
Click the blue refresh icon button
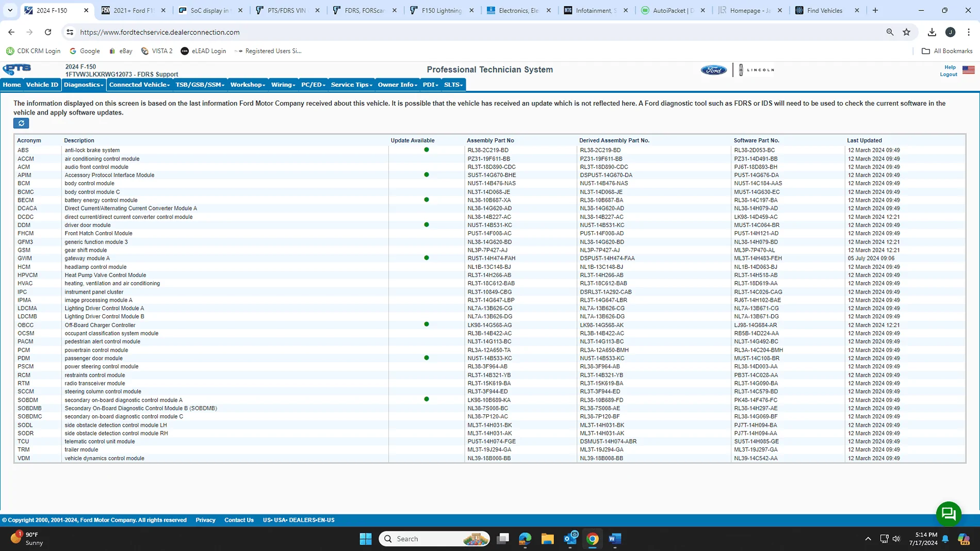[21, 123]
